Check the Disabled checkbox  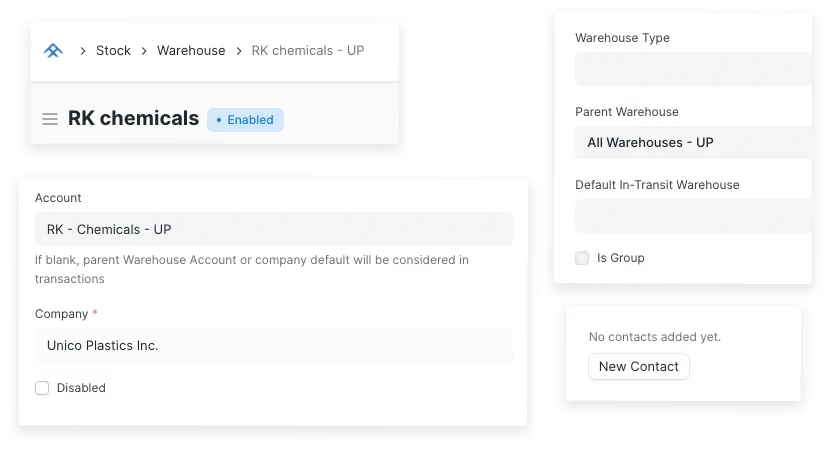(42, 388)
